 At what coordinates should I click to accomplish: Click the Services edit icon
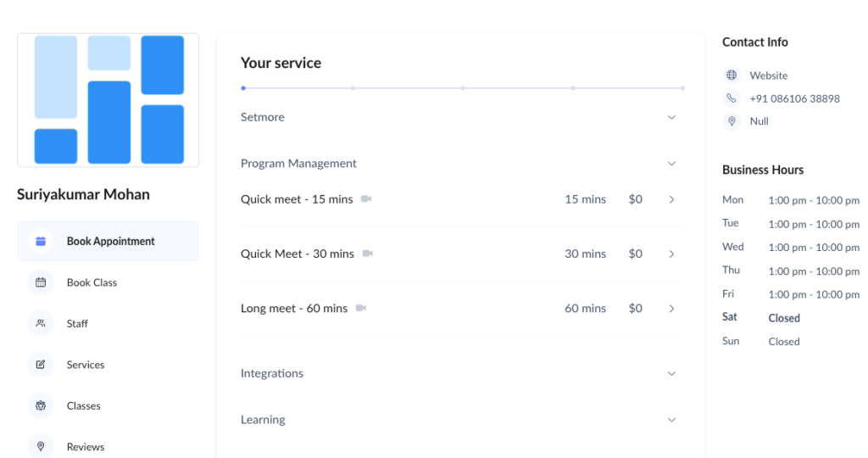point(41,365)
